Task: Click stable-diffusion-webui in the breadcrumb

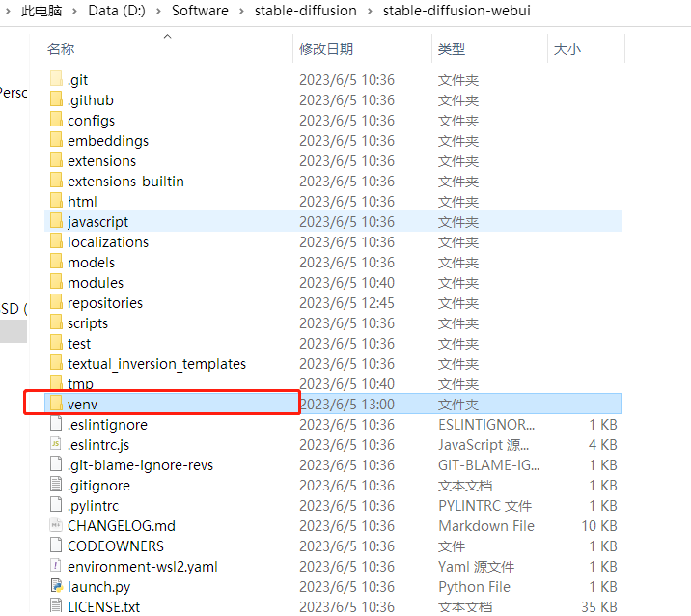Action: coord(456,11)
